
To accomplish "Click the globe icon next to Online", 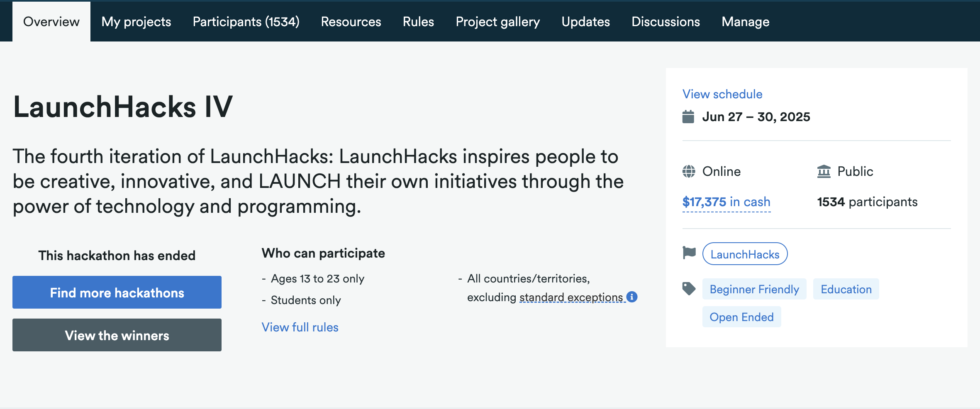I will [x=689, y=171].
